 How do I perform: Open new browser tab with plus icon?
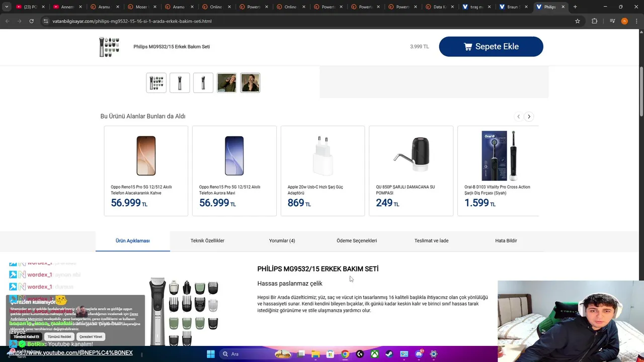click(575, 7)
